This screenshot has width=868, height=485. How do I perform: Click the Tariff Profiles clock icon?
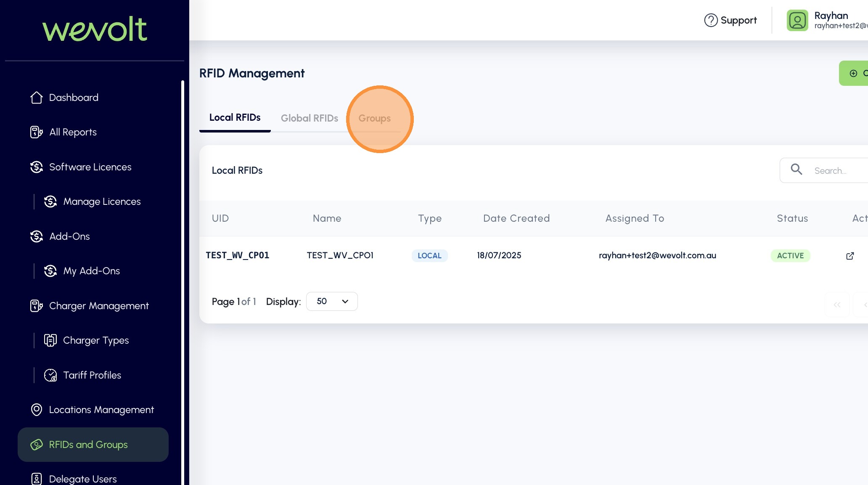pos(50,375)
